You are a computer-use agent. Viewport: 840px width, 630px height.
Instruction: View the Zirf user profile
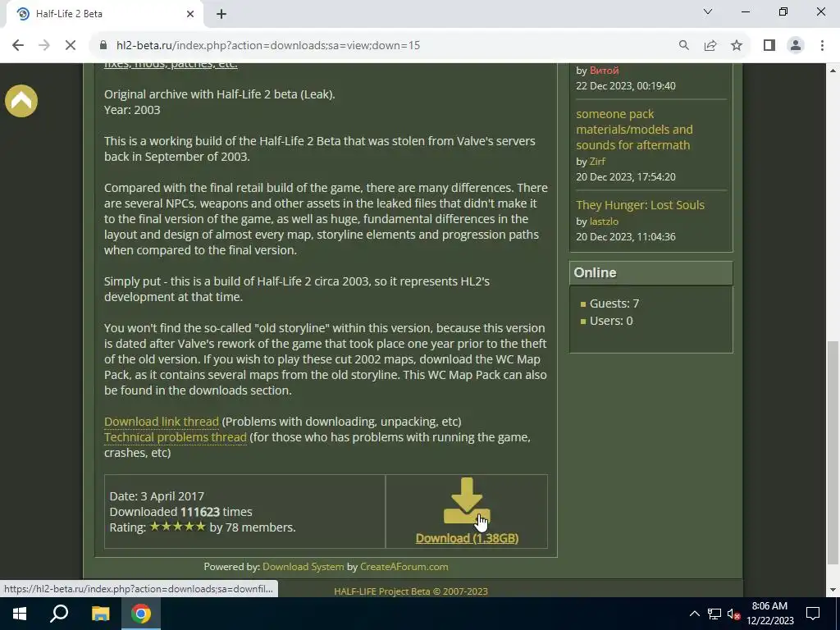pos(597,162)
